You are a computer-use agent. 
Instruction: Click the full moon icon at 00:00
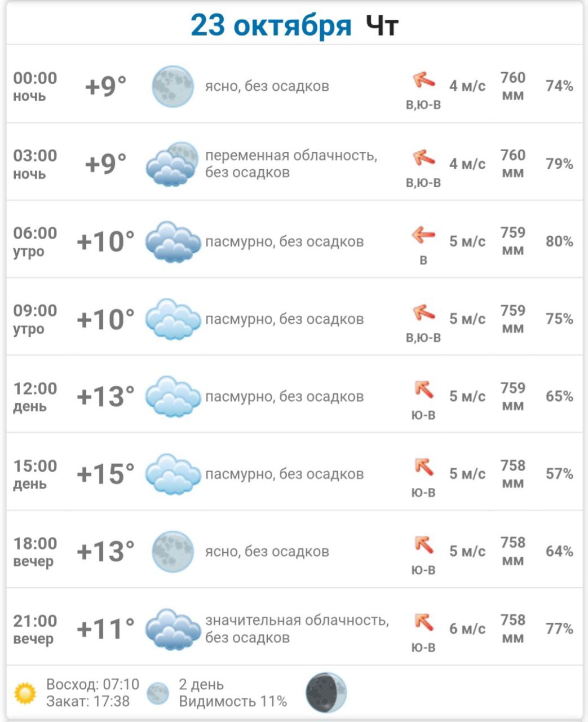pos(173,86)
